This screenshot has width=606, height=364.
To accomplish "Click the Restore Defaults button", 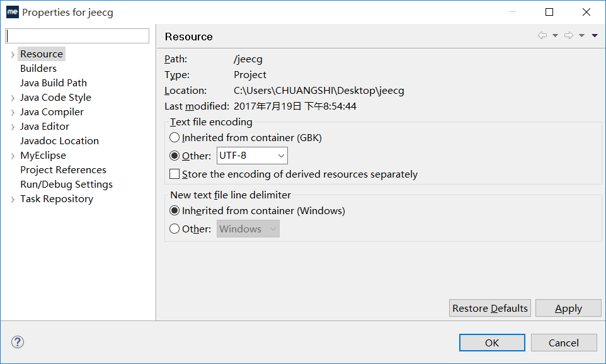I will [489, 308].
